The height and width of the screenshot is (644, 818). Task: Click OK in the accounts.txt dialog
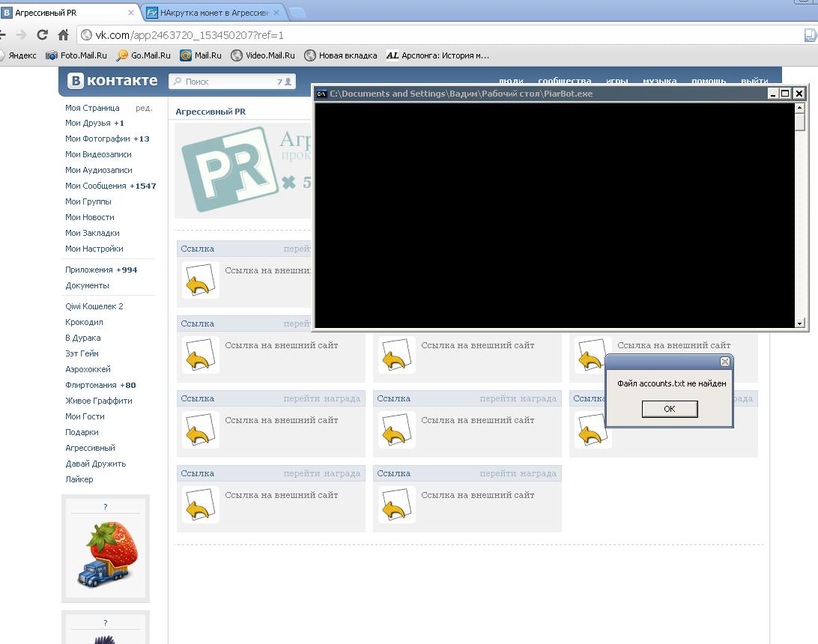670,409
